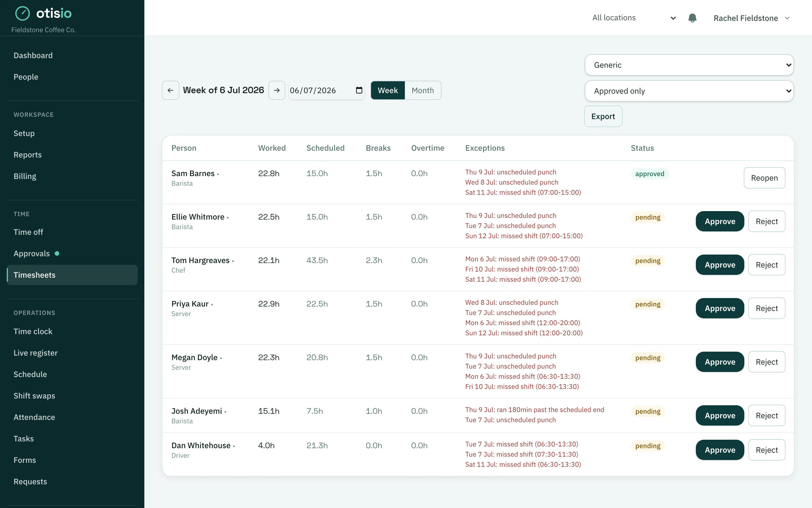Open the notifications bell
This screenshot has width=812, height=508.
pos(692,18)
